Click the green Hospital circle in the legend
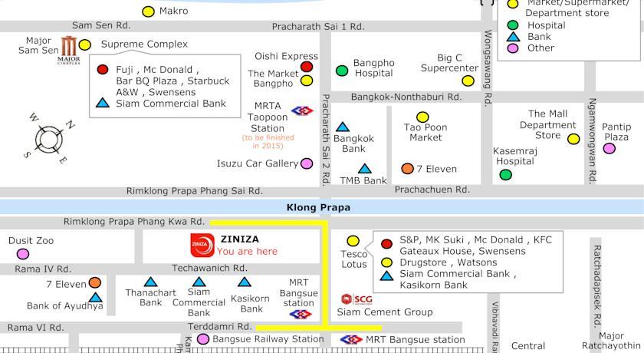The image size is (644, 353). (x=513, y=25)
